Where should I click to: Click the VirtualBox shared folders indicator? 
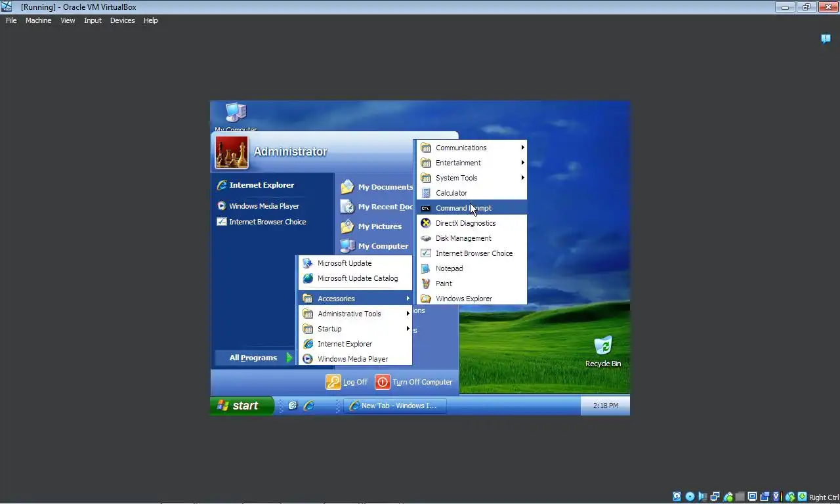(x=740, y=497)
